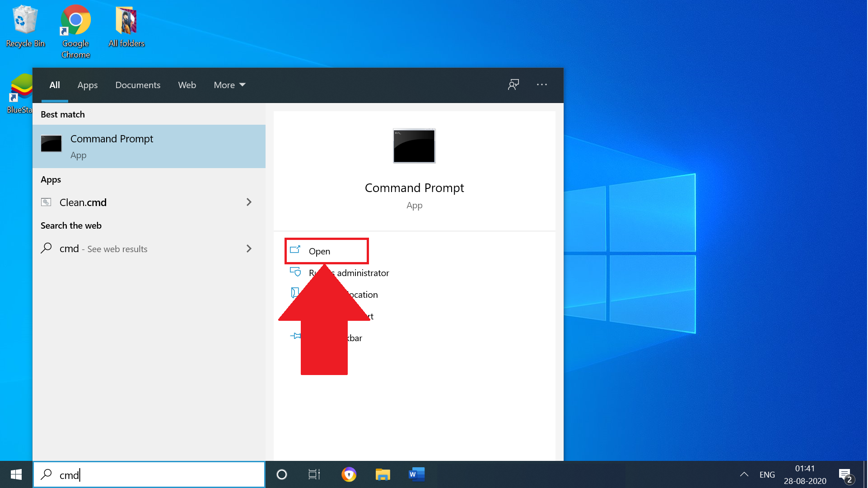Expand the cmd web results arrow
868x488 pixels.
[249, 249]
